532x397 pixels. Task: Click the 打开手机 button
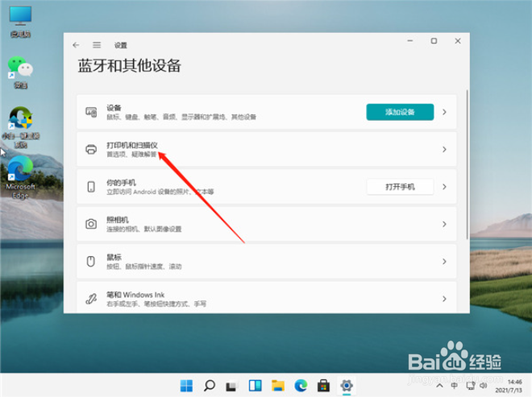point(400,187)
